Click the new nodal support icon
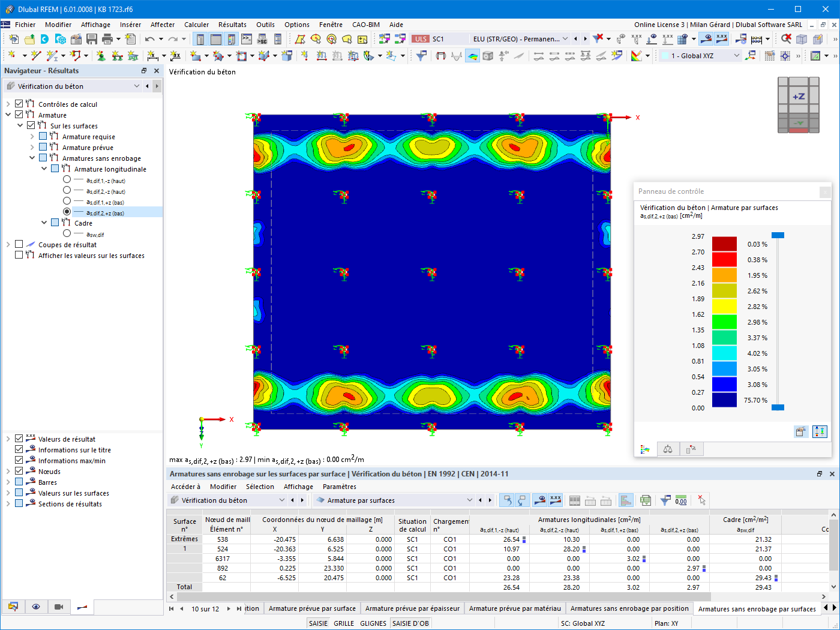Image resolution: width=840 pixels, height=630 pixels. tap(101, 56)
